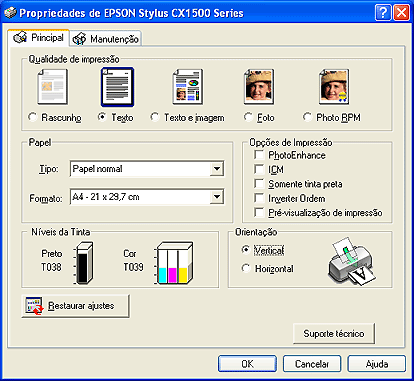414x381 pixels.
Task: Click the printer orientation preview image
Action: point(352,262)
